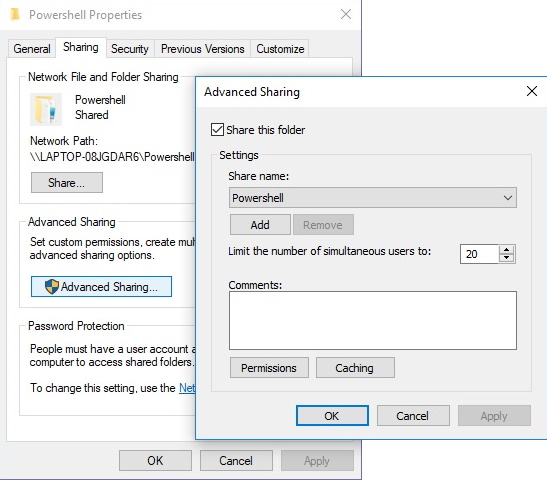Click the shared Powershell folder icon
Viewport: 547px width, 480px height.
coord(46,109)
